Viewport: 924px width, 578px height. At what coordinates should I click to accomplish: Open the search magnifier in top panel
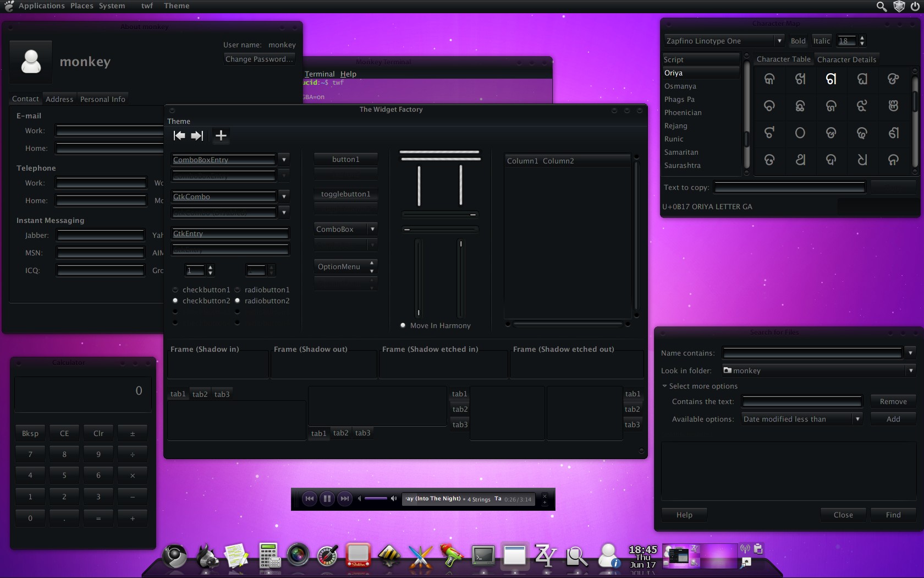881,6
